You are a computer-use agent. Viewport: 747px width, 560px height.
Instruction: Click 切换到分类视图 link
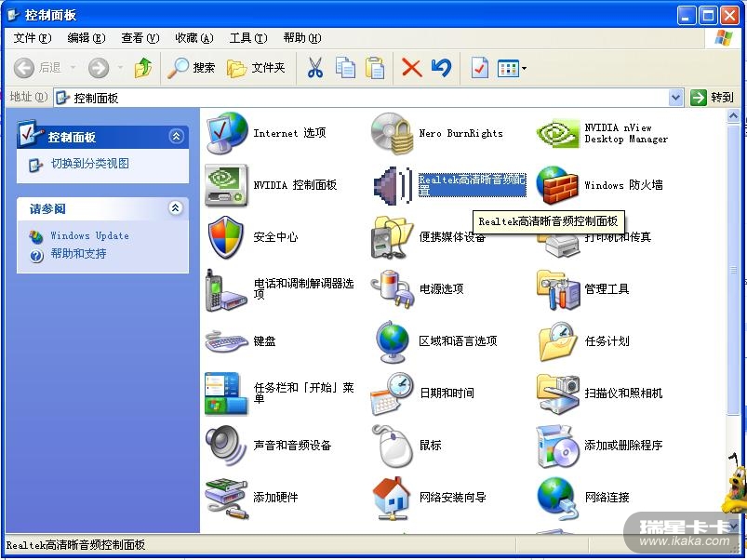coord(89,164)
